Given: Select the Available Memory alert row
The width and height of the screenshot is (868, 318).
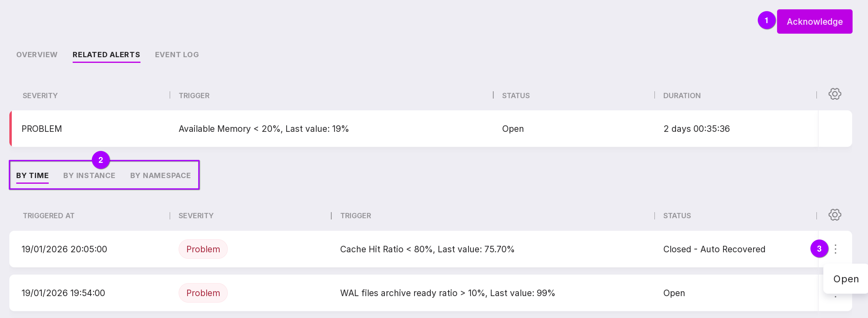Looking at the screenshot, I should [263, 129].
